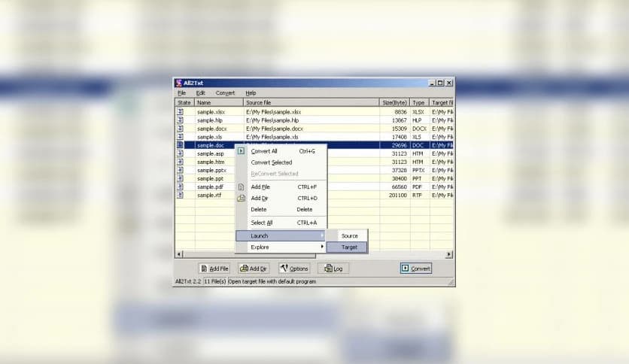Choose Add Dir in the context menu
Viewport: 629px width, 364px height.
(x=281, y=198)
